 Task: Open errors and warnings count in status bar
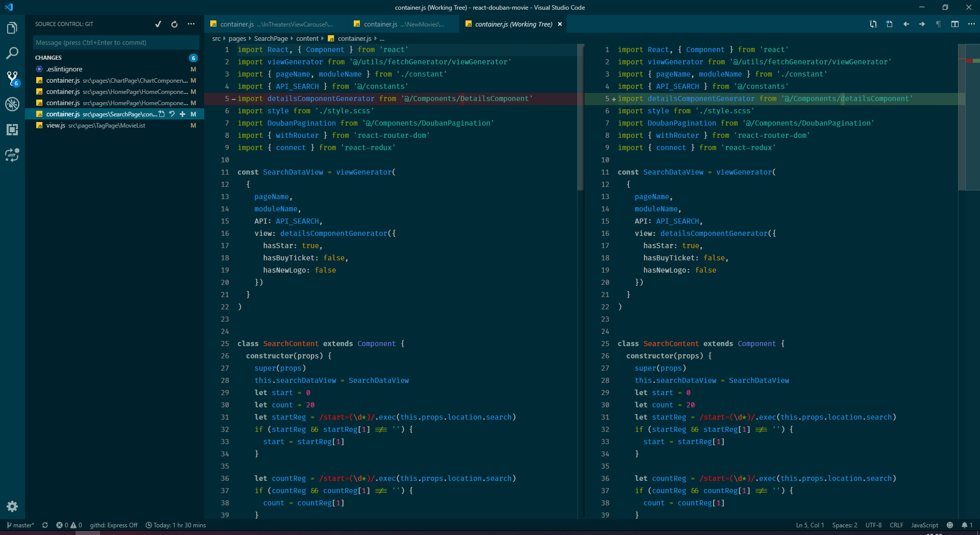pos(69,525)
